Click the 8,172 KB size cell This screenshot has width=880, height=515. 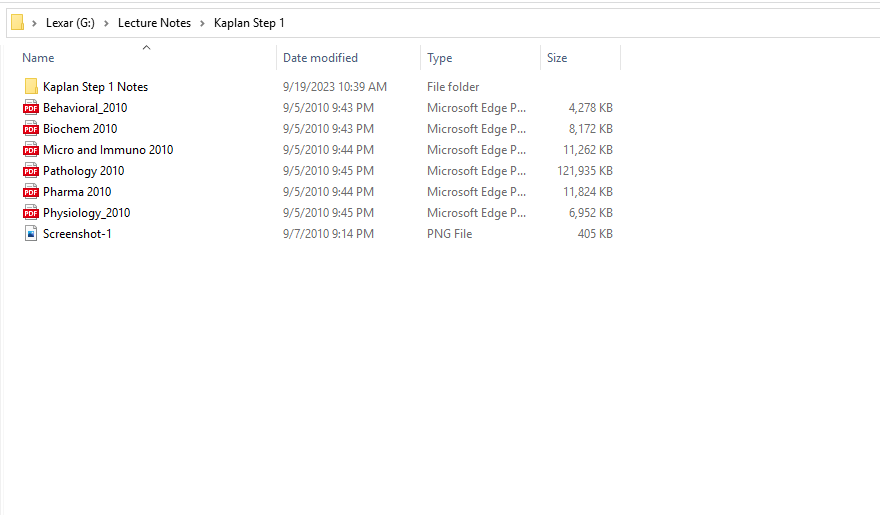click(590, 129)
